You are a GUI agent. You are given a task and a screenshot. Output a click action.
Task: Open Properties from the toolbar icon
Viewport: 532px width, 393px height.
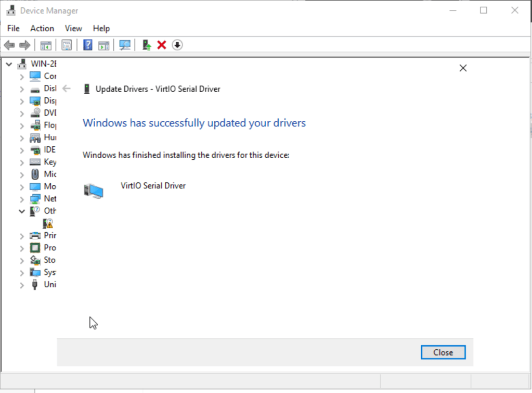(67, 45)
